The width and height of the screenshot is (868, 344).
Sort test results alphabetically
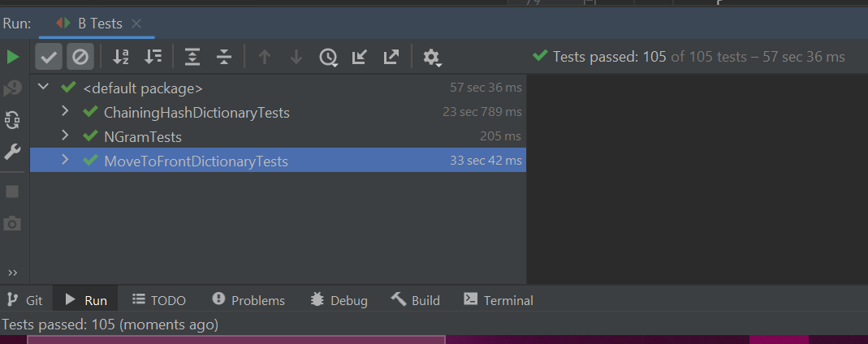pos(121,57)
